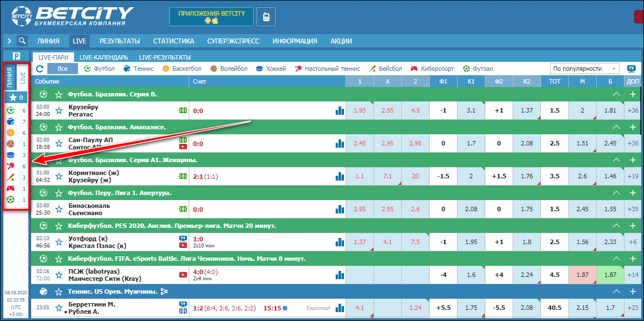Select the green 1.87 Б odds cell

610,275
